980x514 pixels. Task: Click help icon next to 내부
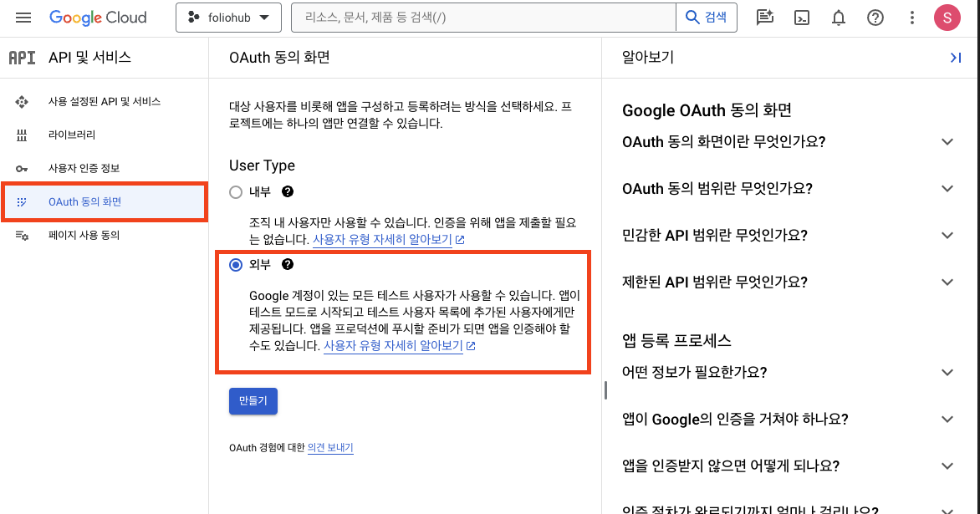(288, 191)
